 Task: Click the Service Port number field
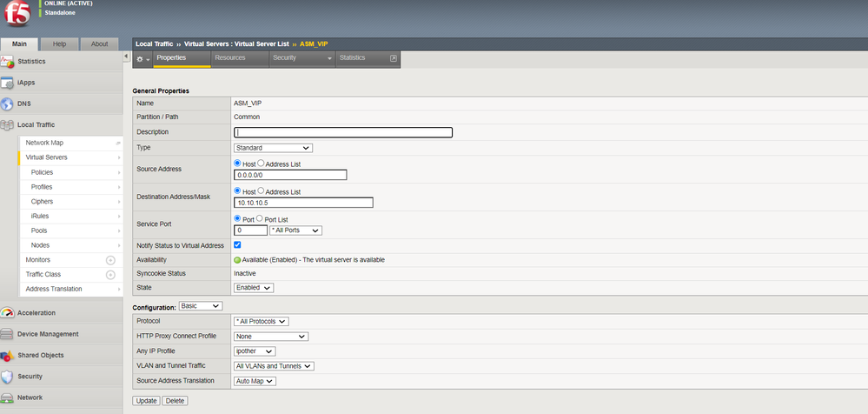coord(251,230)
